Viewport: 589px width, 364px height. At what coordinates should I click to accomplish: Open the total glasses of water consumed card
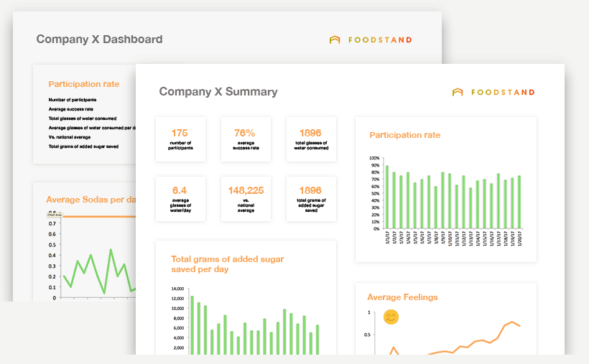coord(310,139)
